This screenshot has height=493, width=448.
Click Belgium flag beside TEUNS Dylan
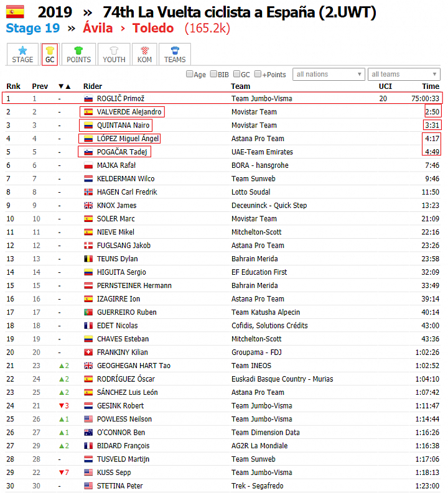pos(88,259)
